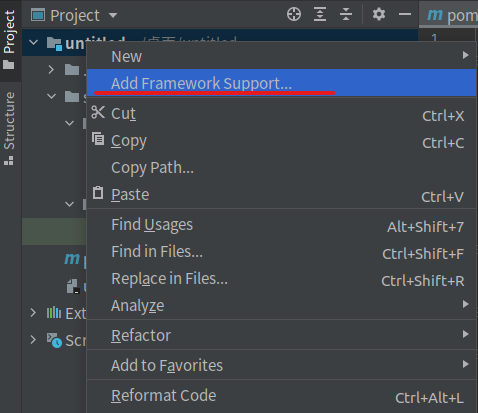Expand the External Libraries tree node

33,313
